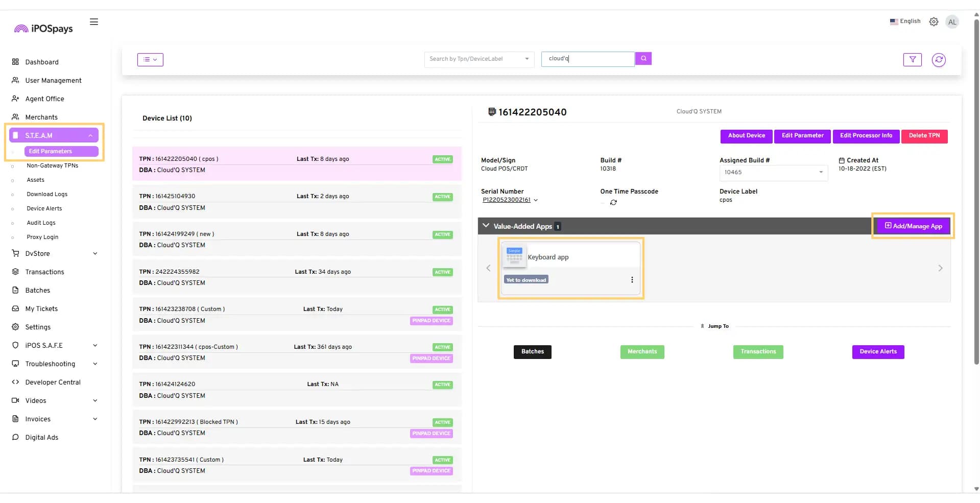The width and height of the screenshot is (980, 503).
Task: Click the Edit Parameter button
Action: pos(802,136)
